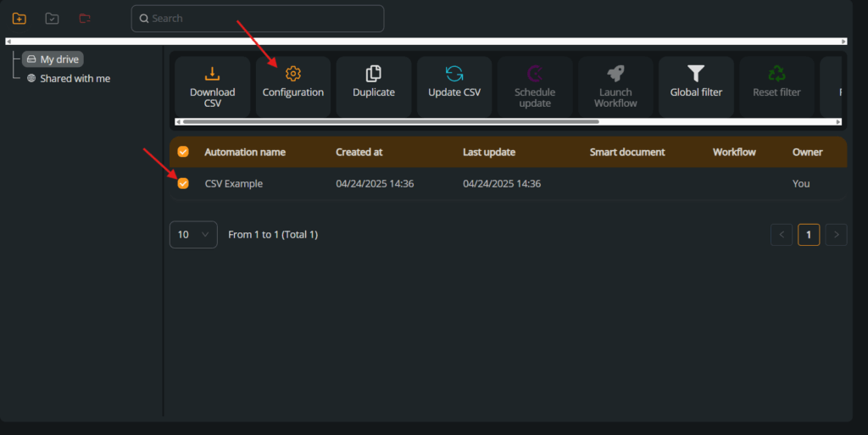This screenshot has width=868, height=435.
Task: Toggle the select-all checkbox in table header
Action: pyautogui.click(x=183, y=152)
